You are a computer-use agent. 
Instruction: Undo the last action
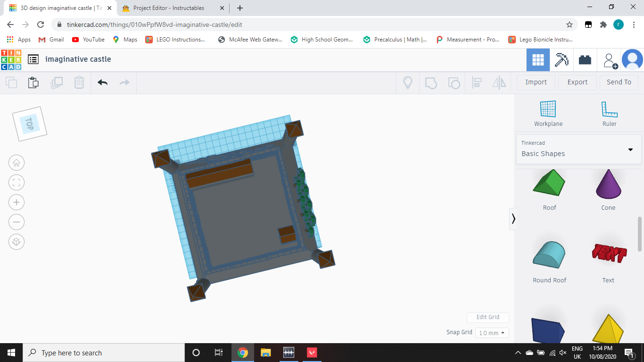[103, 82]
